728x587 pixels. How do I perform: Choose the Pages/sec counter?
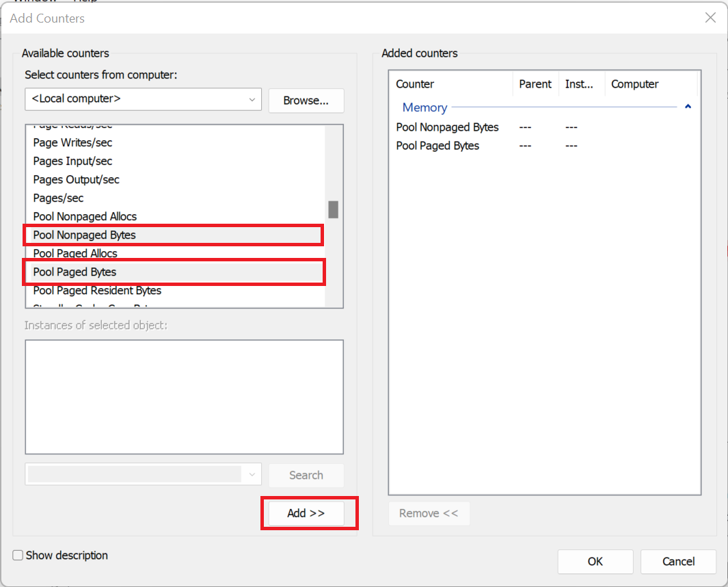coord(59,198)
